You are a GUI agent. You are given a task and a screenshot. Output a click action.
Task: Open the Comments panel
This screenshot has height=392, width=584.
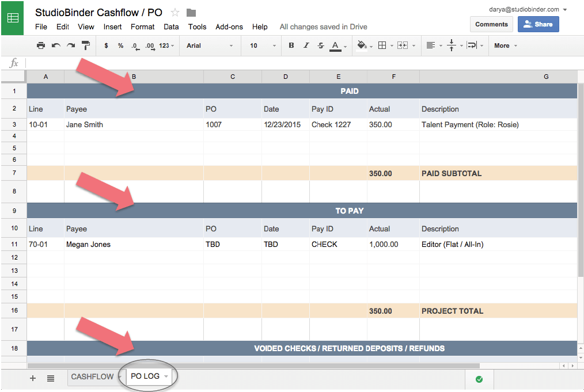pyautogui.click(x=491, y=24)
